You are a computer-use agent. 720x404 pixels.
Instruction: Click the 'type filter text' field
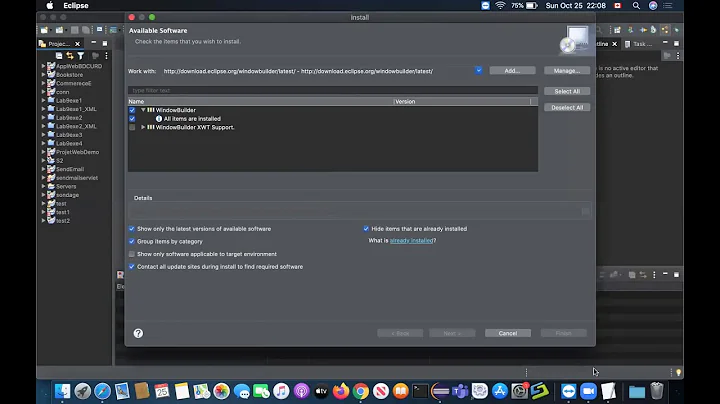[333, 90]
